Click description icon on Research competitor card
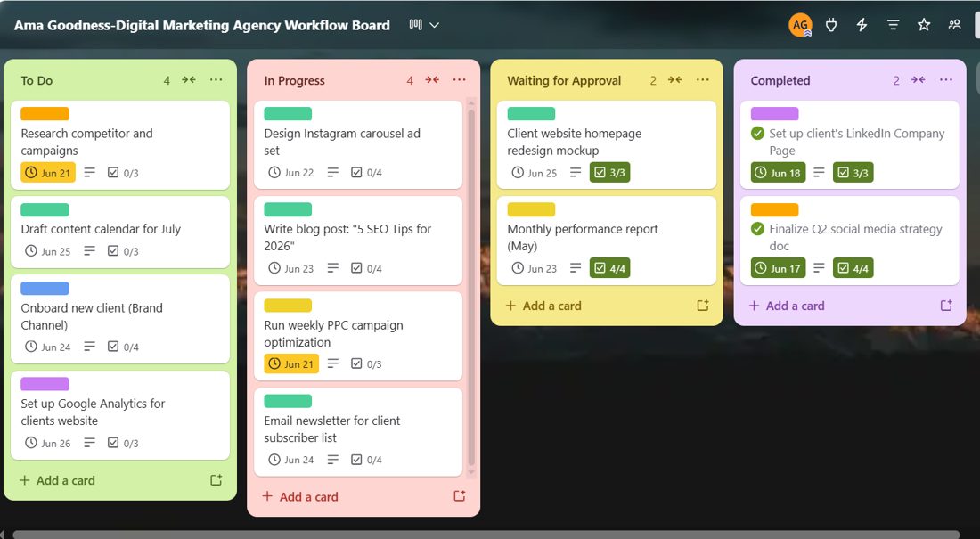Screen dimensions: 980x539 (x=90, y=172)
